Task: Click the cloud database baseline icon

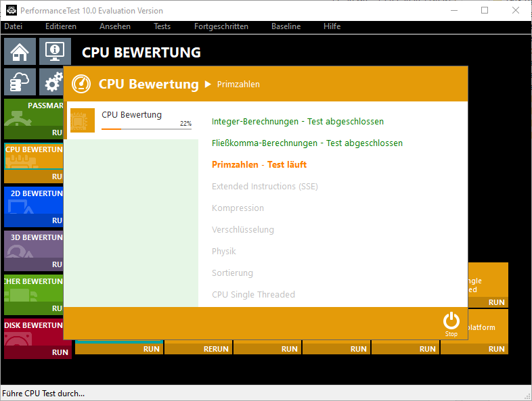Action: click(x=20, y=82)
